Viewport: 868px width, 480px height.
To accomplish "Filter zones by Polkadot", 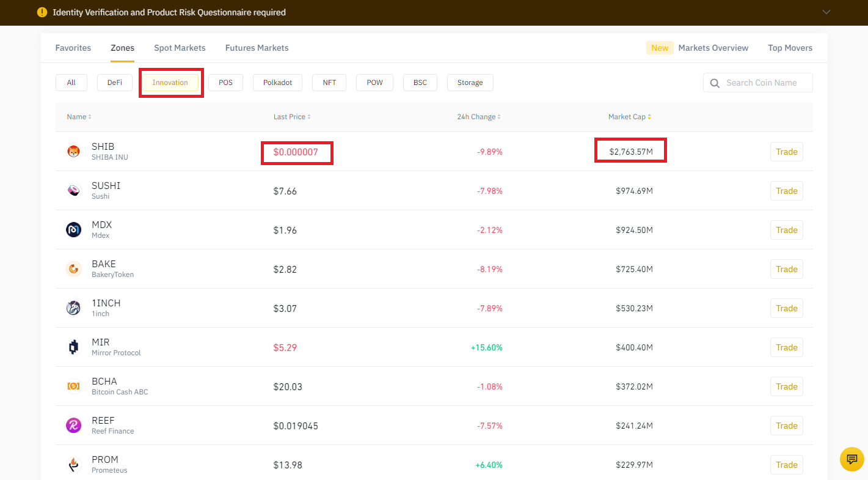I will click(x=278, y=83).
